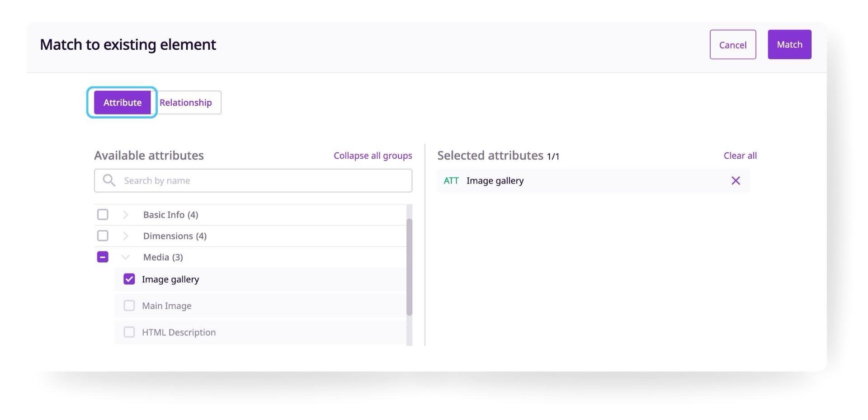Click the Match button
The image size is (868, 420).
[789, 44]
